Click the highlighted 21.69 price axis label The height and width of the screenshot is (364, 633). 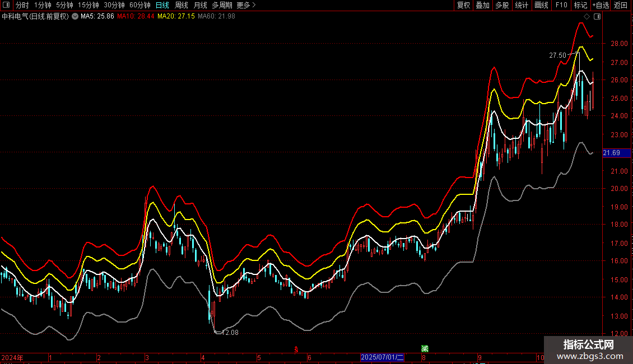(x=616, y=153)
